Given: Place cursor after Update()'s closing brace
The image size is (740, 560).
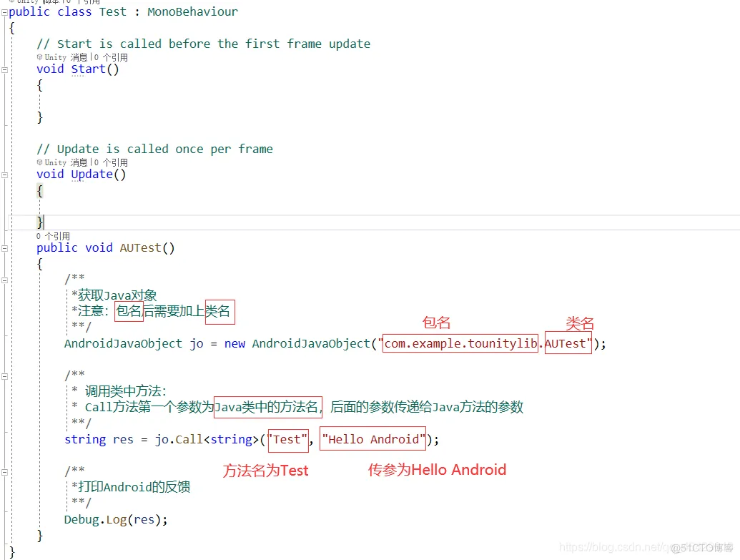Looking at the screenshot, I should 44,222.
